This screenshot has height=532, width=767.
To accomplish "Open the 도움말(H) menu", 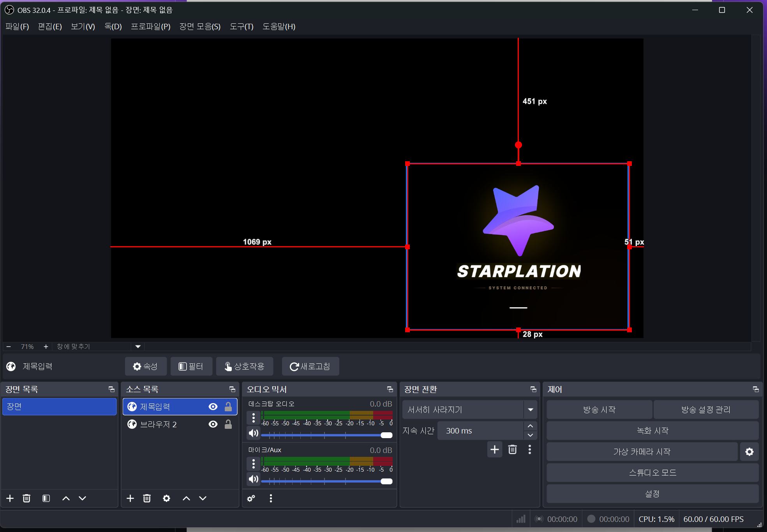I will tap(279, 26).
